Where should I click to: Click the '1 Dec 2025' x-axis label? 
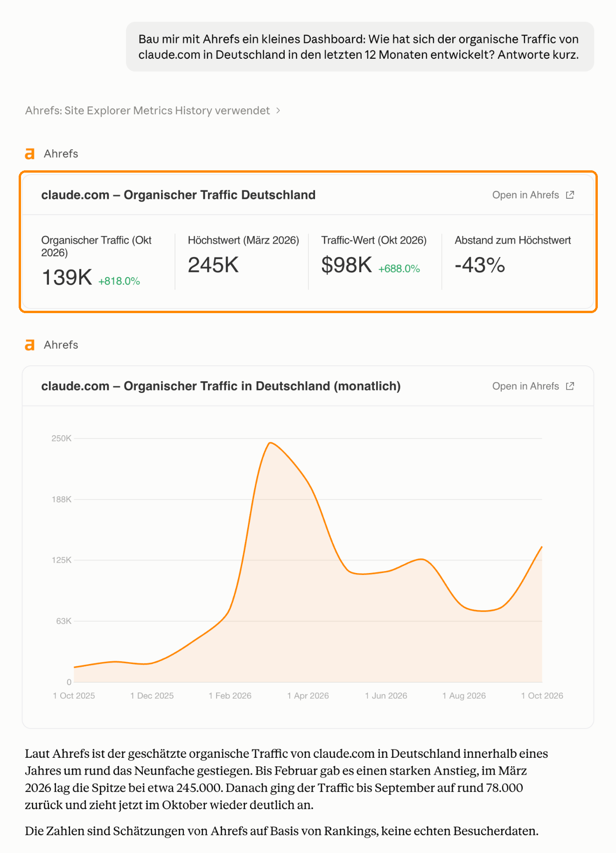tap(152, 696)
